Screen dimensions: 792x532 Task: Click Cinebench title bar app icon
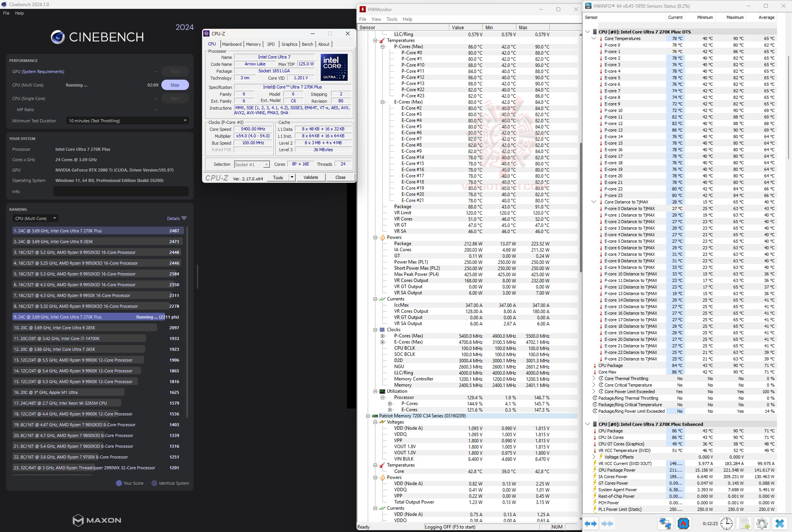(x=4, y=4)
